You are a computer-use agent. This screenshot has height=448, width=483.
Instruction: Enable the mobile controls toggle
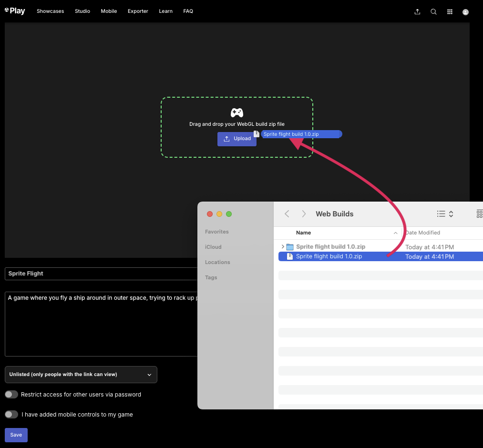(11, 415)
